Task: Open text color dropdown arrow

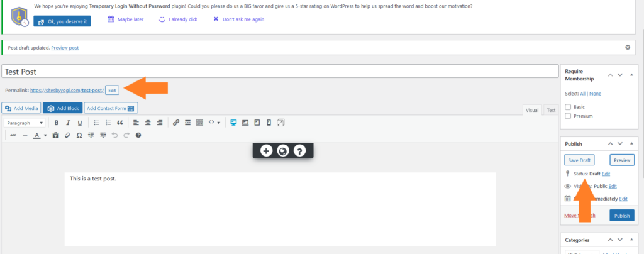Action: (x=45, y=135)
